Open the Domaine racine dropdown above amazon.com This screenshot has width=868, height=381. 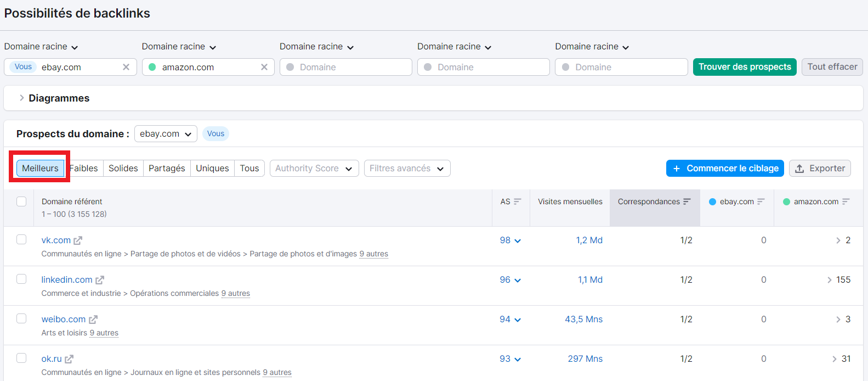point(179,47)
